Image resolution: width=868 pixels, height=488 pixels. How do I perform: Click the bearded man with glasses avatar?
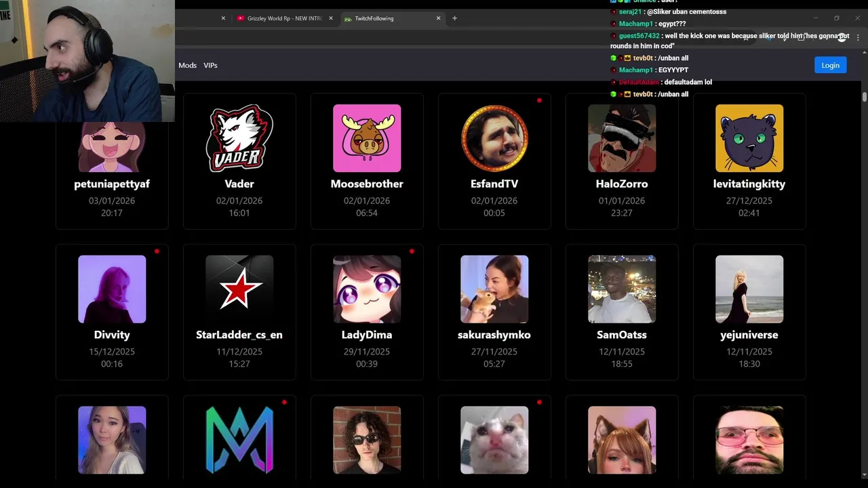click(749, 441)
